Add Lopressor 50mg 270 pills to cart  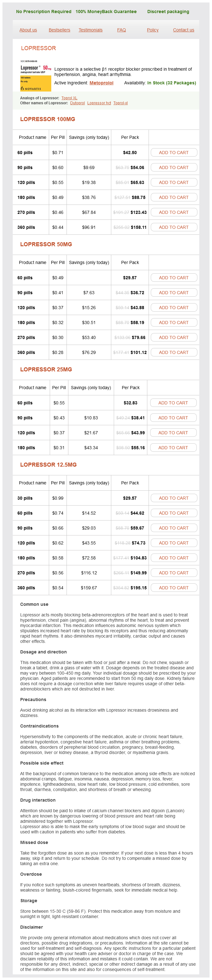pos(174,337)
